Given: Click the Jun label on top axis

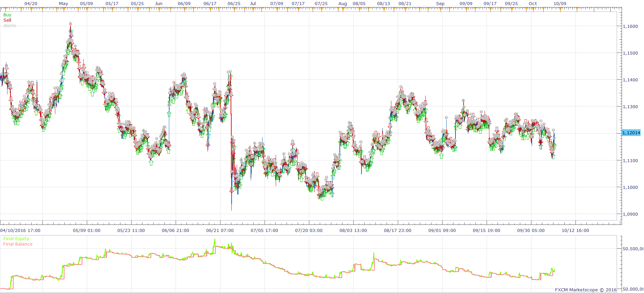Looking at the screenshot, I should click(159, 4).
